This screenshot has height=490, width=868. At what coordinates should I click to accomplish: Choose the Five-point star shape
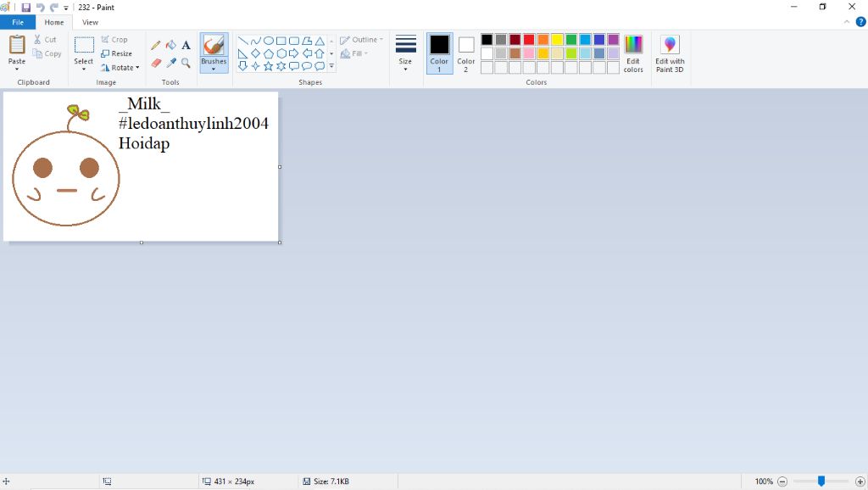[x=269, y=66]
